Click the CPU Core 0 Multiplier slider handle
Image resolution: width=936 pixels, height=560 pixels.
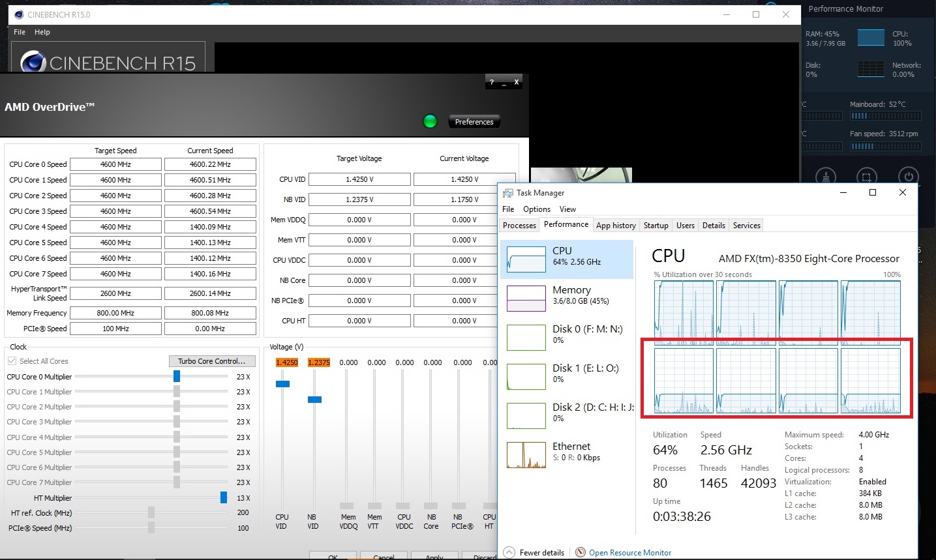click(177, 377)
